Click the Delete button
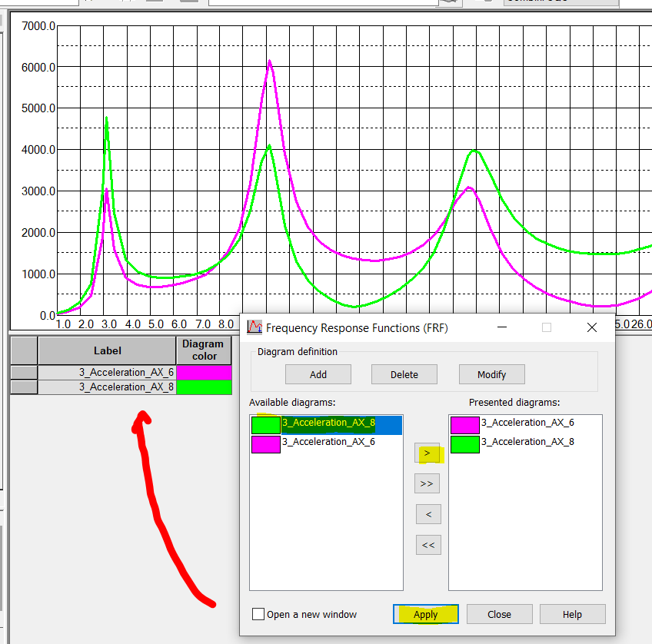This screenshot has width=652, height=644. tap(404, 374)
